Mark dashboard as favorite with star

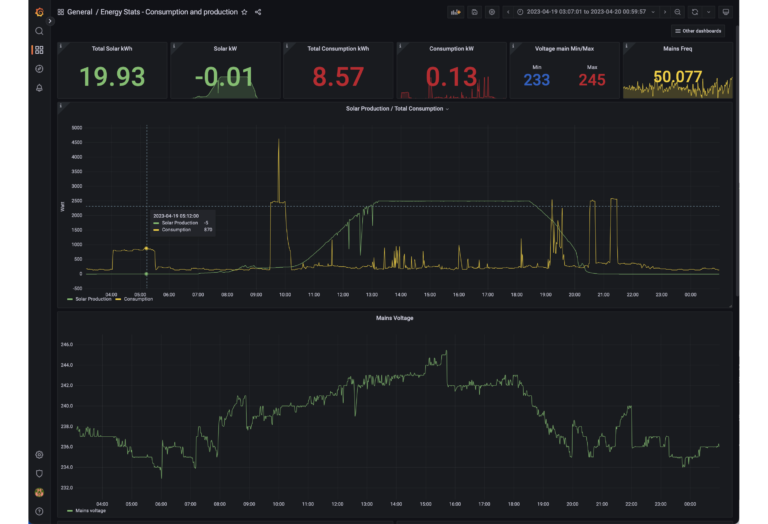pyautogui.click(x=244, y=12)
